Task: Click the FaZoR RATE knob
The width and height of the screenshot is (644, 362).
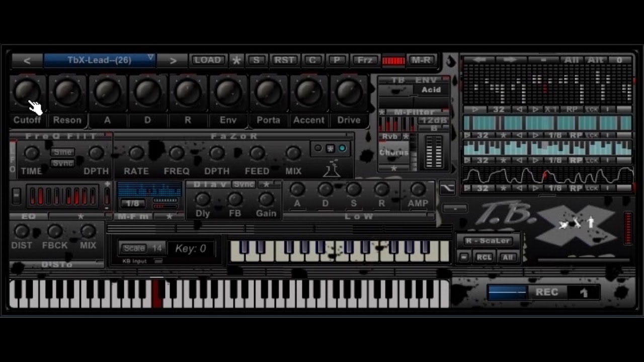Action: point(136,153)
